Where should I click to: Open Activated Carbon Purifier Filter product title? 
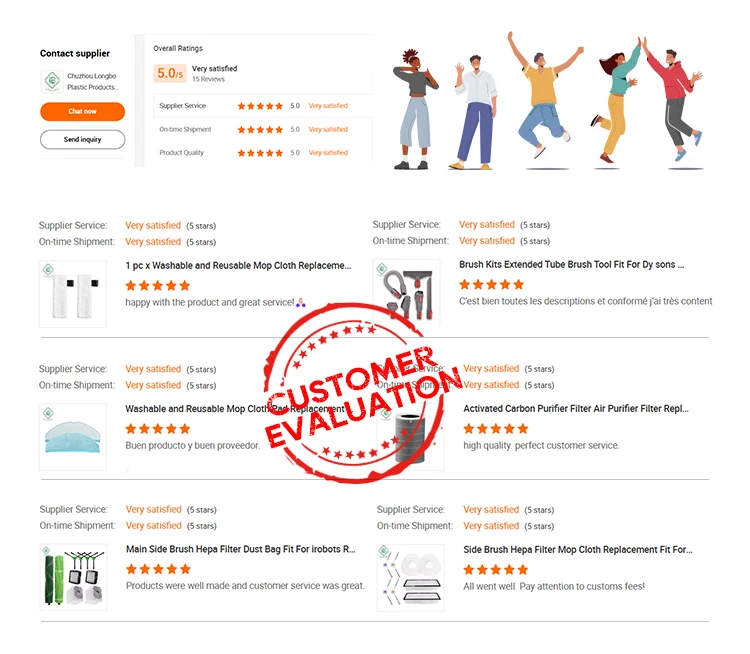(x=576, y=409)
